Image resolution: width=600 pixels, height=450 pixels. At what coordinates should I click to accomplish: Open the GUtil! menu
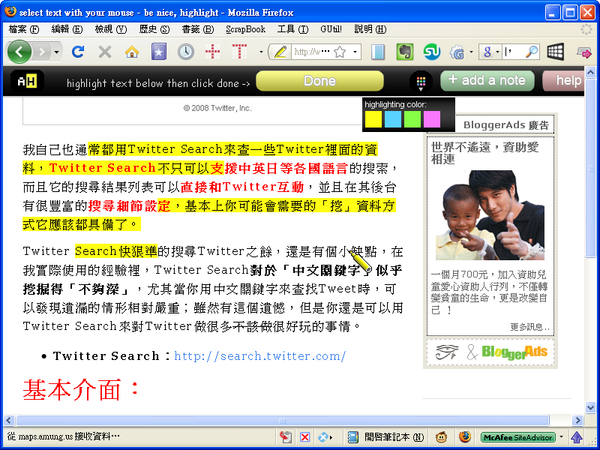[x=331, y=29]
